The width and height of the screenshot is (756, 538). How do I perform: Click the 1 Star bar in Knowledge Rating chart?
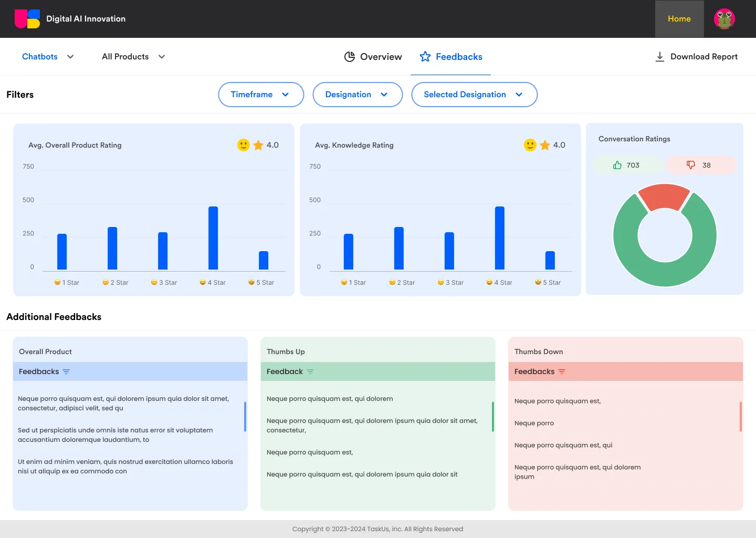click(349, 252)
